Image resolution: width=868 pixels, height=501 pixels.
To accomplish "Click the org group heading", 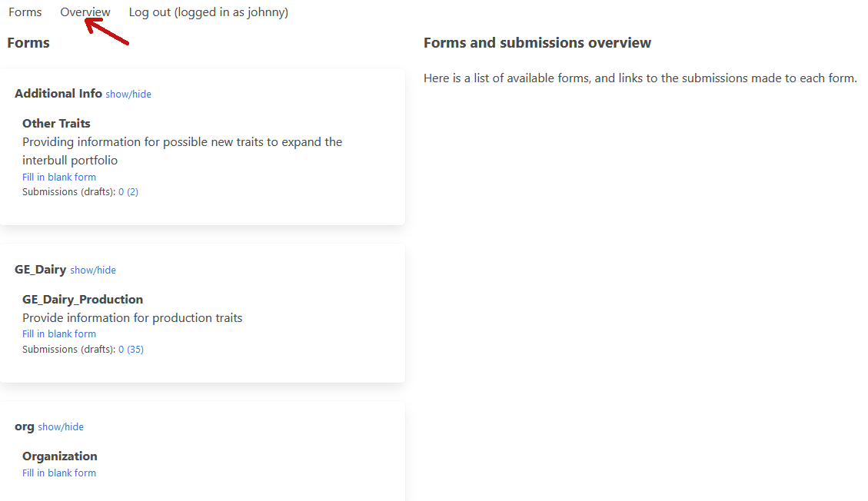I will click(x=25, y=426).
